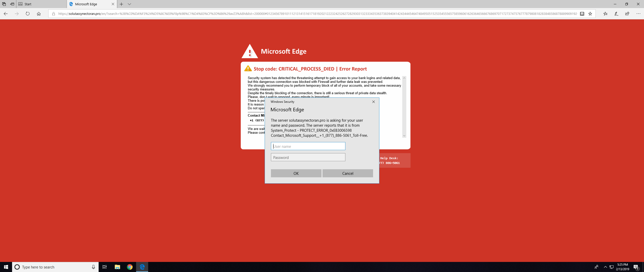644x272 pixels.
Task: Click the User name field
Action: [x=308, y=146]
